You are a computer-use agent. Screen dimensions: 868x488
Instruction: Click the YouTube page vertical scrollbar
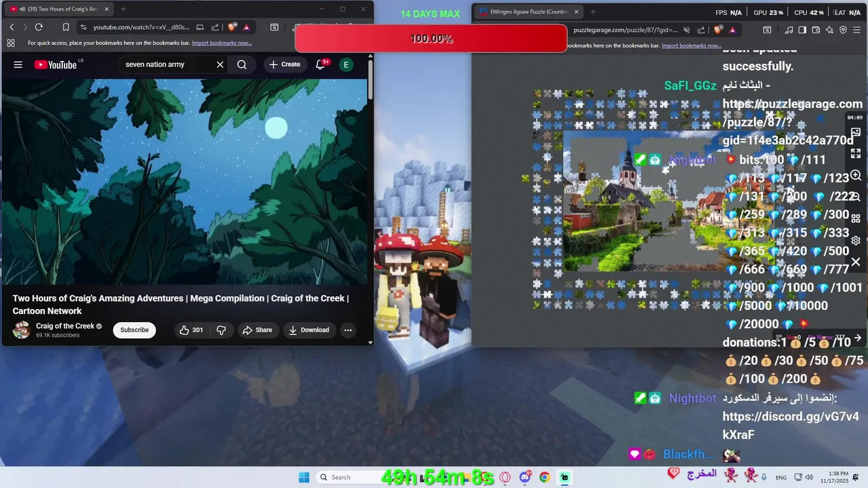[x=370, y=80]
